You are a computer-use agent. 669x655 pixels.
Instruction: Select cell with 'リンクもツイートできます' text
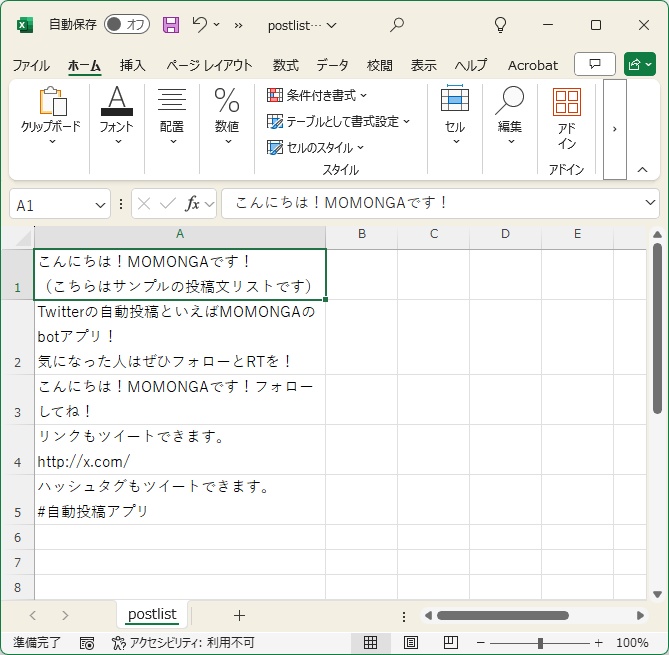[180, 449]
